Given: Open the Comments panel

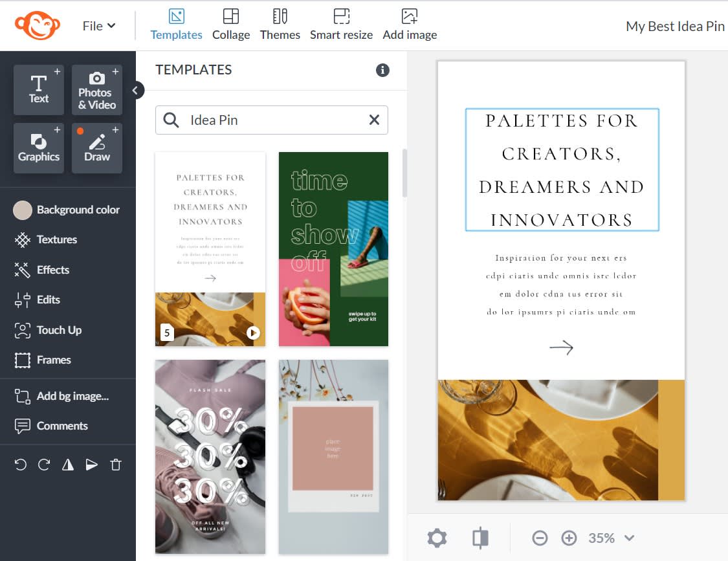Looking at the screenshot, I should tap(51, 426).
